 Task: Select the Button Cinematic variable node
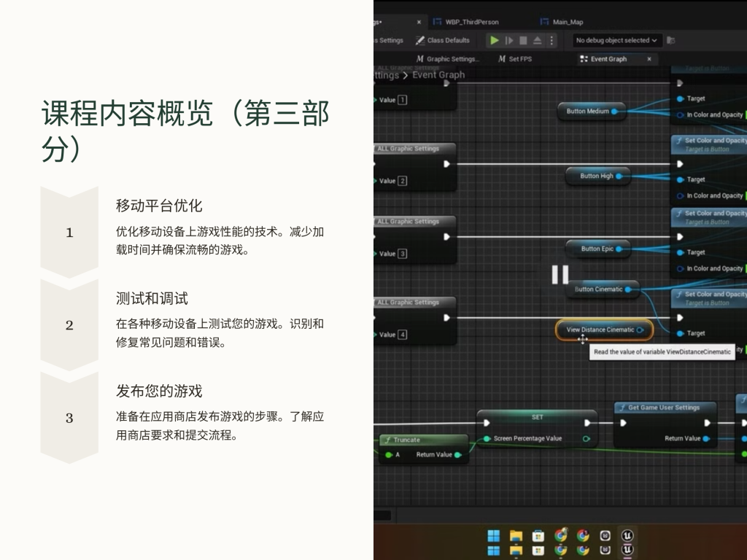[603, 289]
